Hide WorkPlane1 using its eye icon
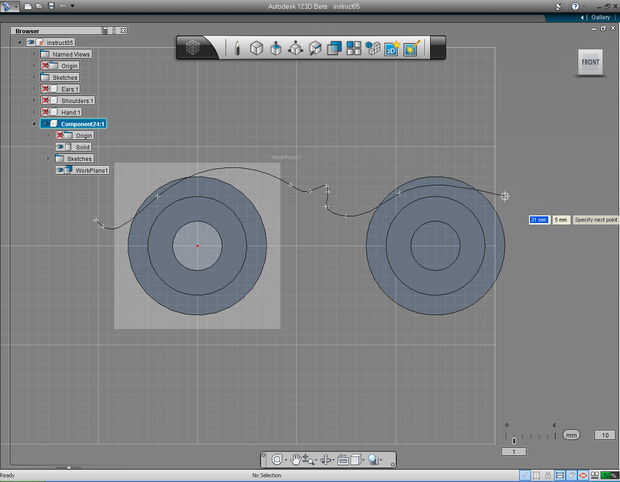The height and width of the screenshot is (482, 620). coord(61,170)
